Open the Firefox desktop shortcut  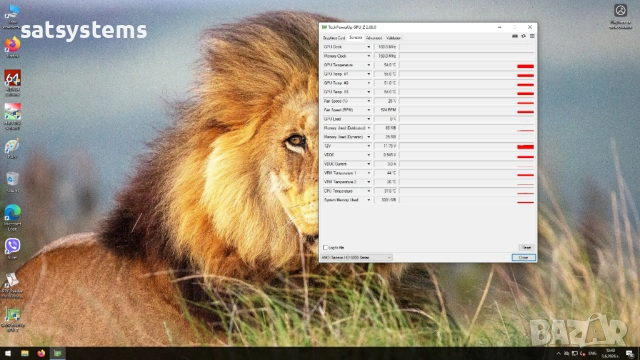pyautogui.click(x=12, y=47)
